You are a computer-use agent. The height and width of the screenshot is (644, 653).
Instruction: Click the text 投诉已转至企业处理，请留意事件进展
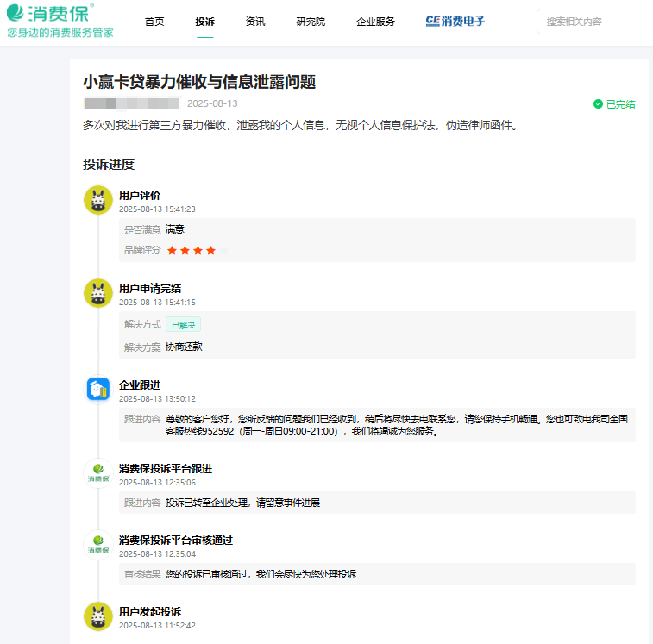(x=242, y=503)
